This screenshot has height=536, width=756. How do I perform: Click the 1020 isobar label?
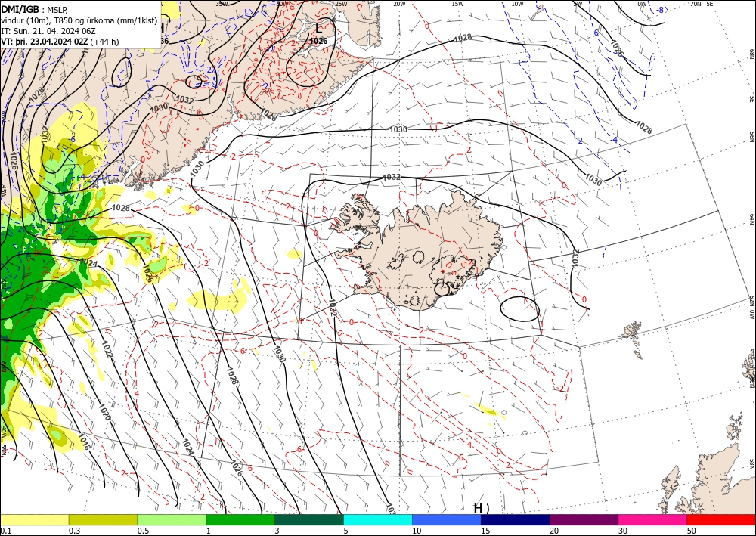[104, 411]
